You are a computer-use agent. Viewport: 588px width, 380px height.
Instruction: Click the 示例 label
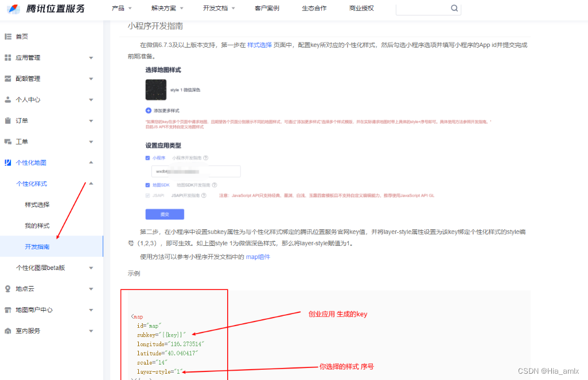[x=134, y=273]
